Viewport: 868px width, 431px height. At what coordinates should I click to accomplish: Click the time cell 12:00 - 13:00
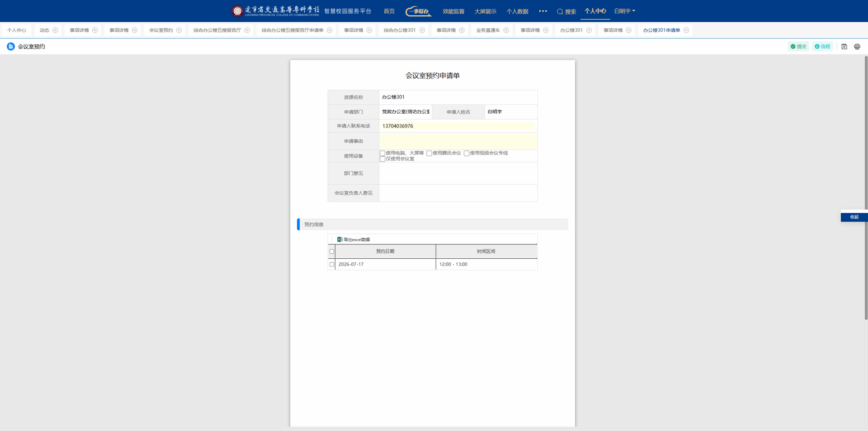click(x=486, y=264)
